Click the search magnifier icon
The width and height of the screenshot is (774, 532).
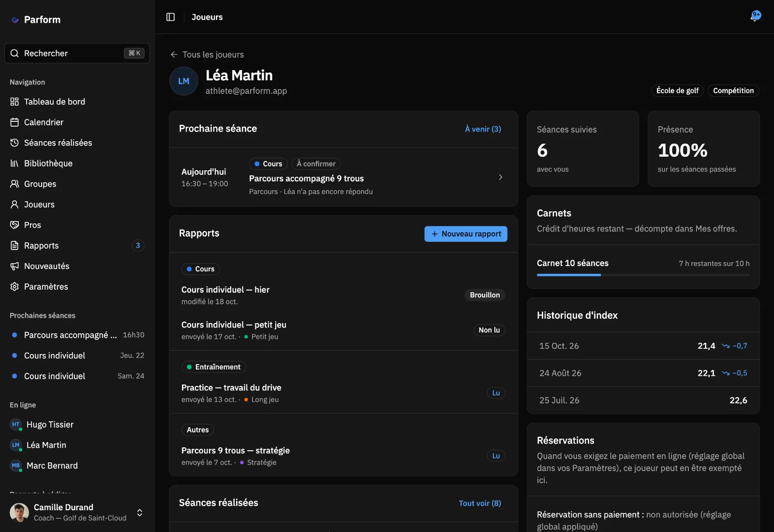tap(15, 53)
